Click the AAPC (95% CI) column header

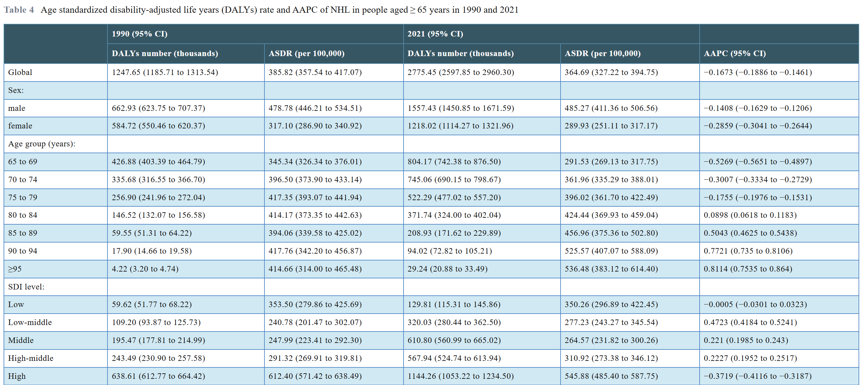coord(734,53)
